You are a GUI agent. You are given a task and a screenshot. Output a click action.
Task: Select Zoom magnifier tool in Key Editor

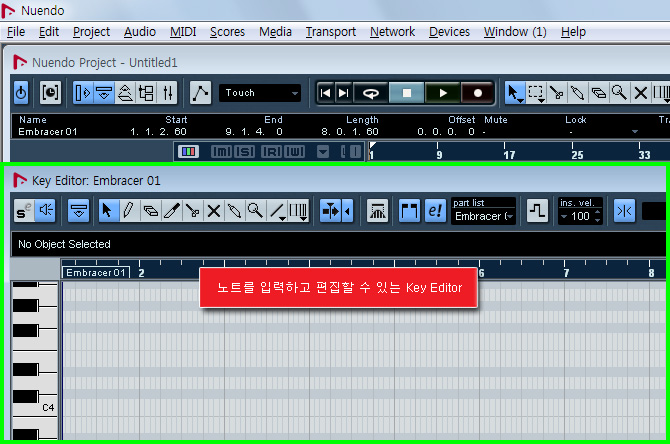[x=255, y=211]
